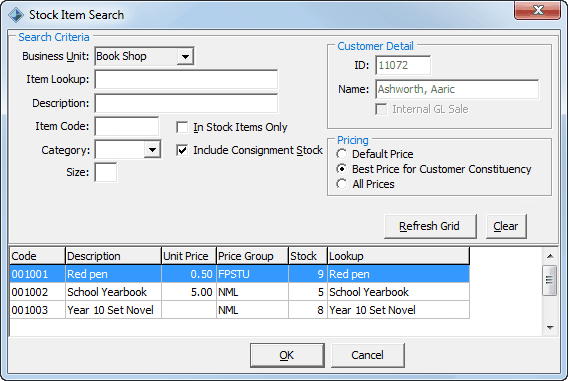Click the Item Code field
Viewport: 570px width, 381px height.
(127, 127)
